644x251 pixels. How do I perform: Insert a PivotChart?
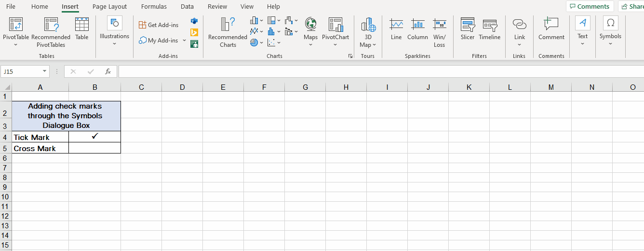coord(335,28)
